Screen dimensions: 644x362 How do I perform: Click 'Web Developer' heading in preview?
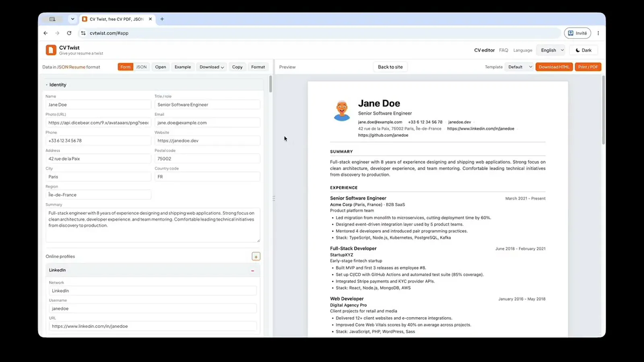pos(347,299)
